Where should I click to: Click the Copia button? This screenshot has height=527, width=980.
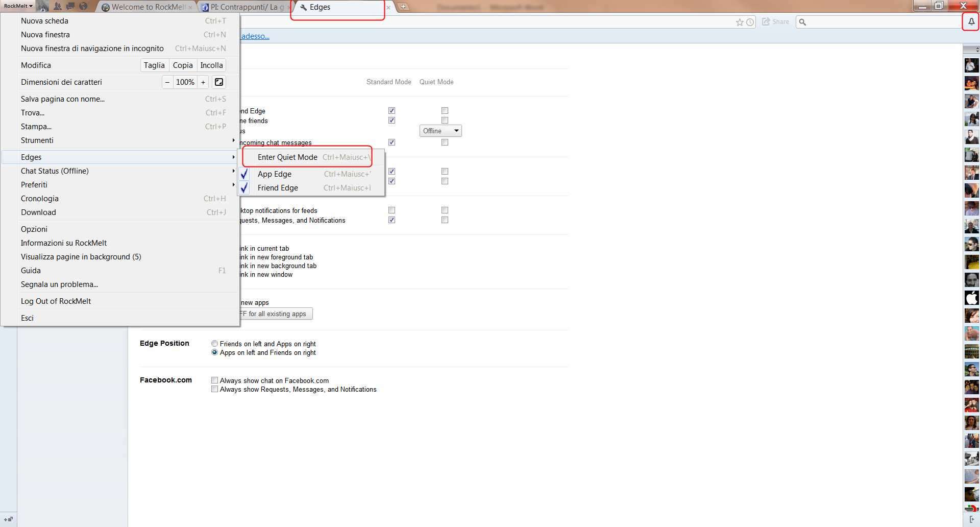183,65
